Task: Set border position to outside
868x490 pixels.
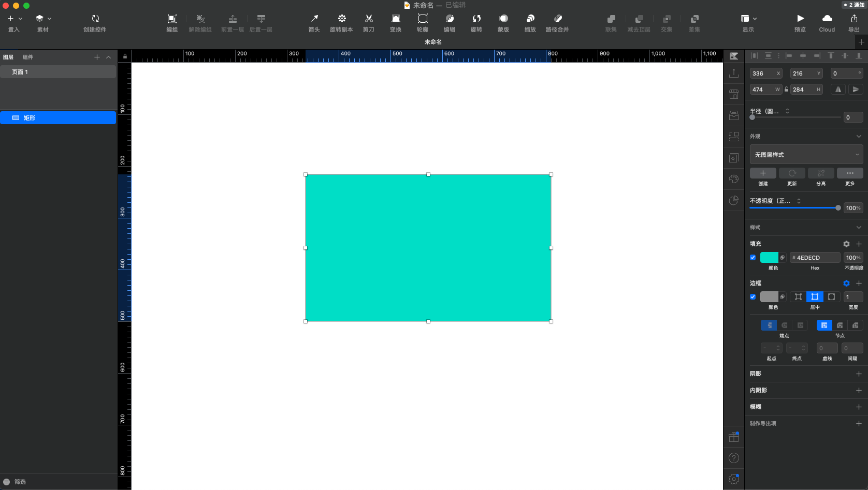Action: 831,297
